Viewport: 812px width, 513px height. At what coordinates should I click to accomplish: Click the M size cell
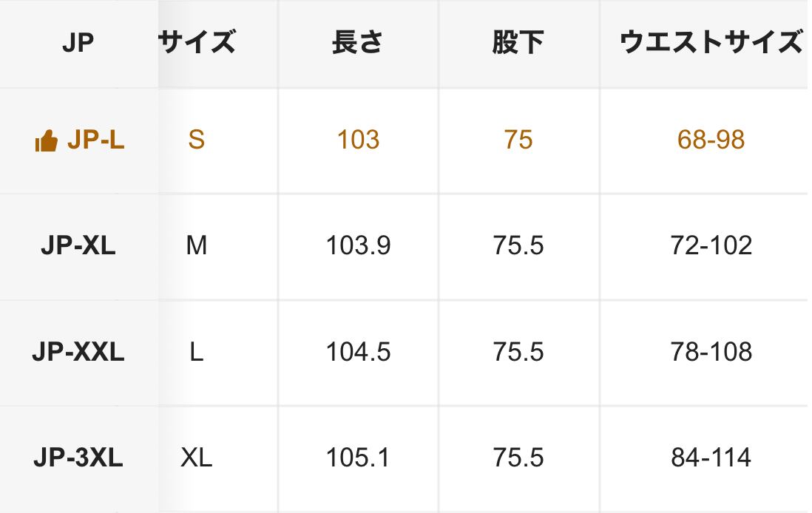(x=196, y=245)
